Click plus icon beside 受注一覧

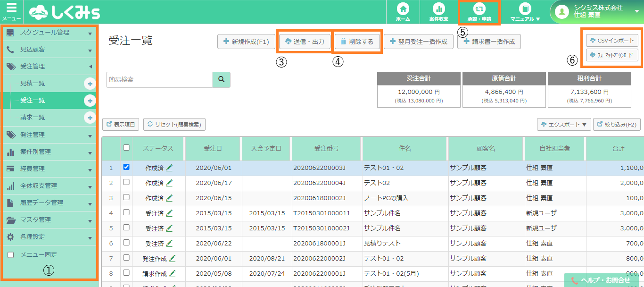(90, 101)
